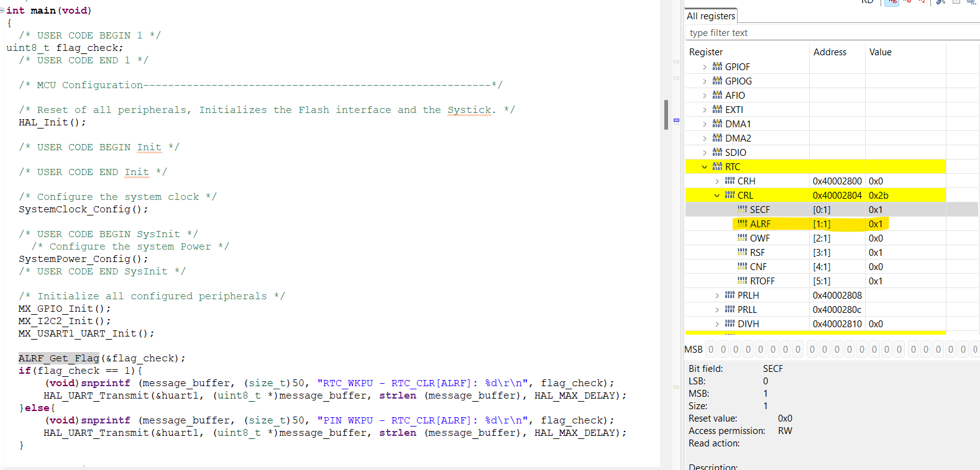Click the EXTI peripheral icon
The image size is (980, 470).
(717, 109)
